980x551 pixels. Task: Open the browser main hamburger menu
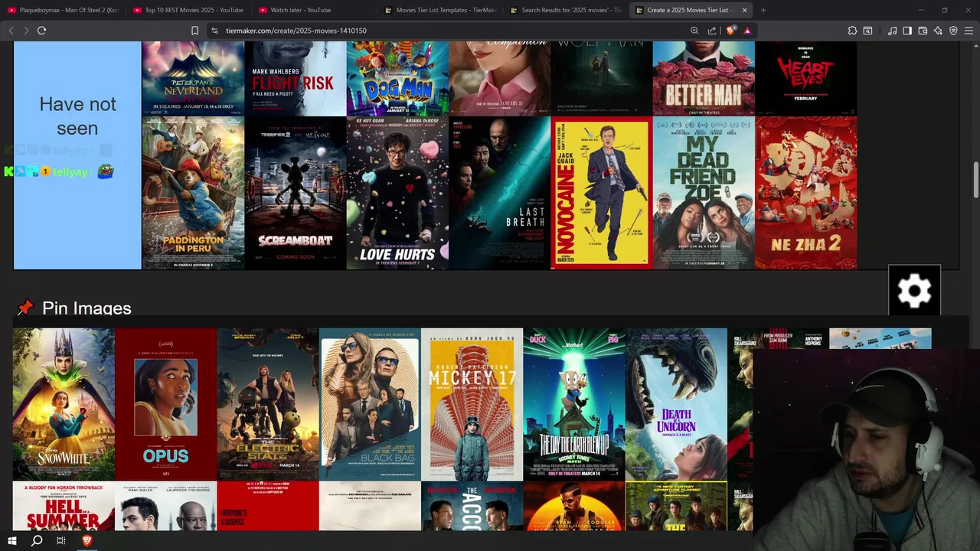click(969, 31)
